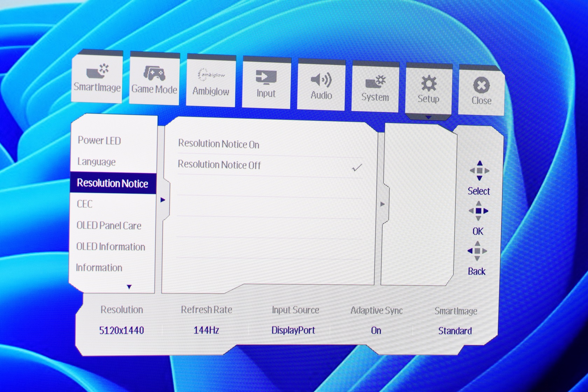588x392 pixels.
Task: Click the DisplayPort input source value
Action: pos(293,330)
